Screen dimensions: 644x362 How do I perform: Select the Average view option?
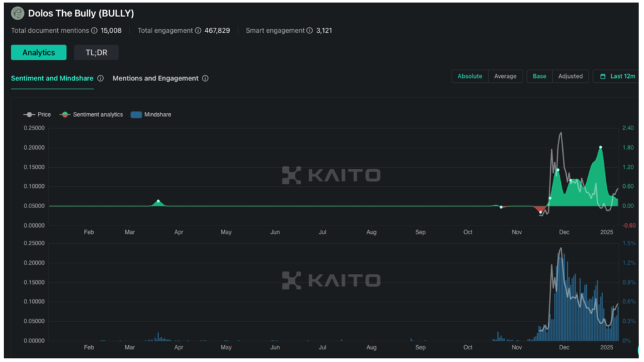tap(505, 76)
